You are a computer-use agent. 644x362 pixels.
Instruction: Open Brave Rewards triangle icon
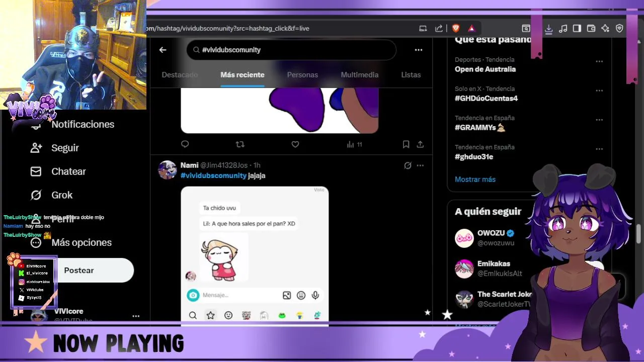coord(471,28)
